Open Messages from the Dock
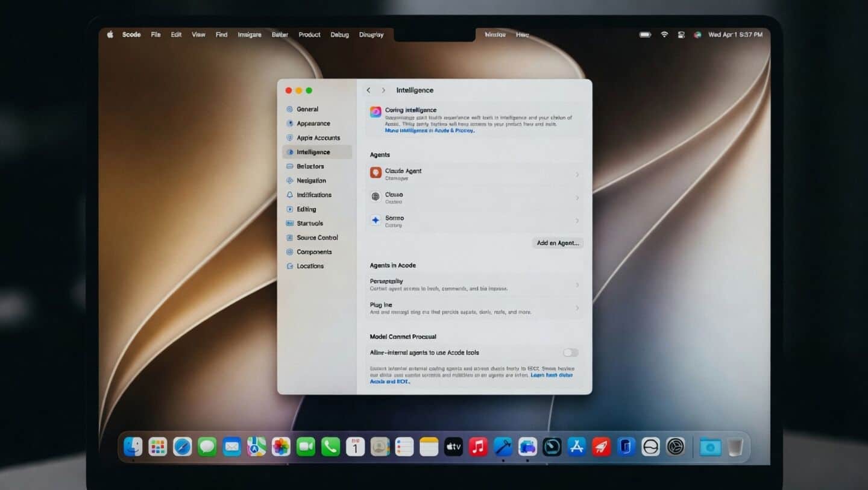Image resolution: width=868 pixels, height=490 pixels. [x=207, y=447]
